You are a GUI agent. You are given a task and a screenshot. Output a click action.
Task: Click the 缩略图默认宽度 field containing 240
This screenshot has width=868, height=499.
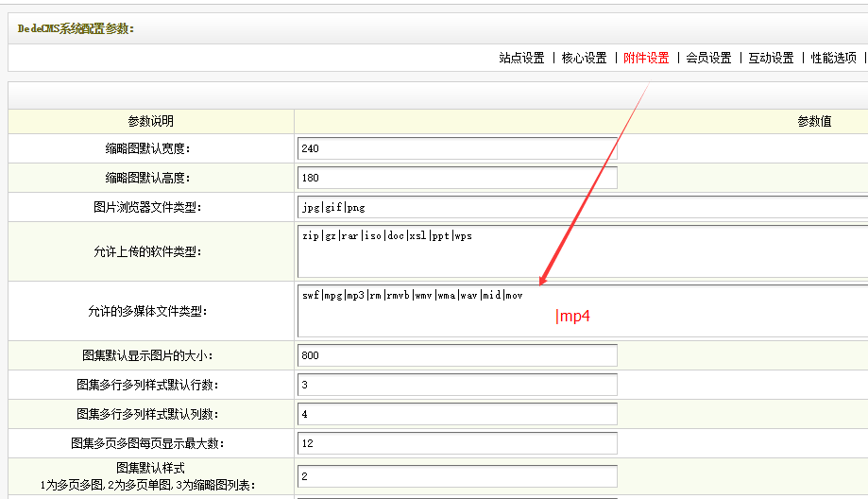coord(456,148)
